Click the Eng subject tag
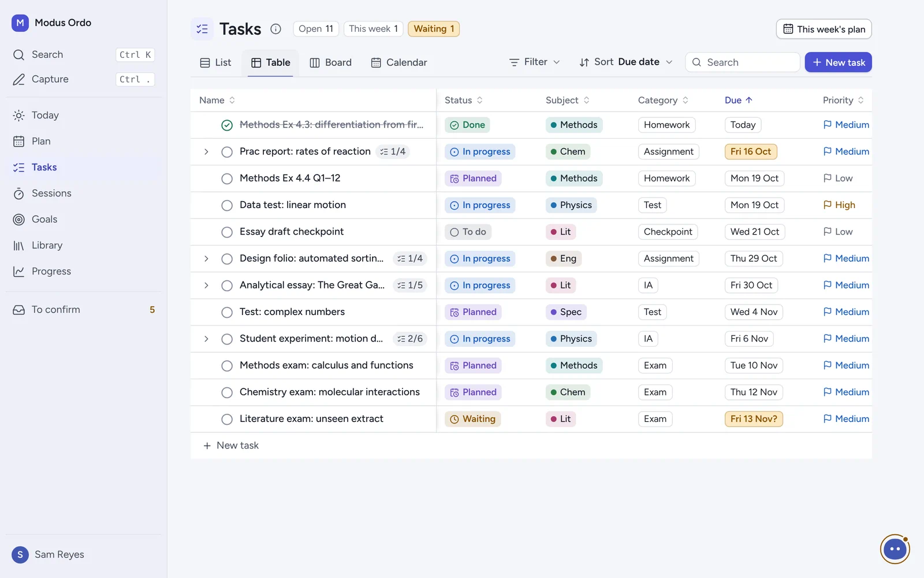 564,258
